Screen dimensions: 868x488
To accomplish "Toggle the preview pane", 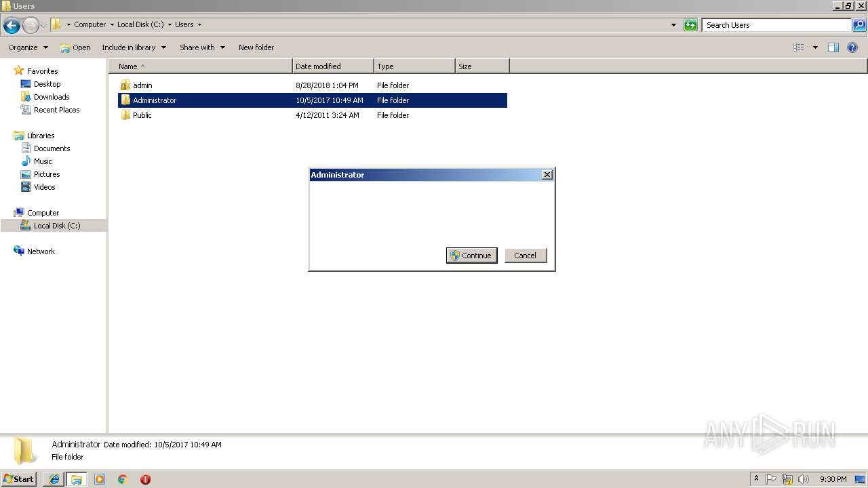I will (x=833, y=47).
